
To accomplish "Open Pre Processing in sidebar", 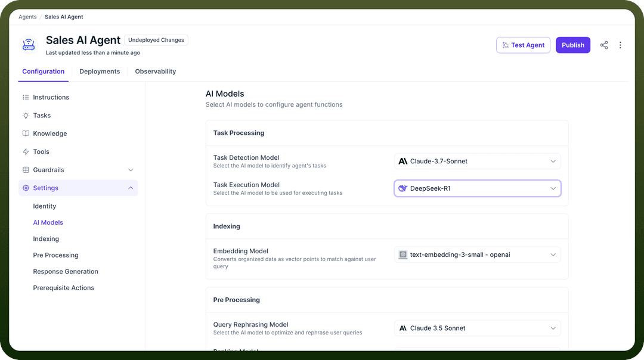I will (x=56, y=255).
